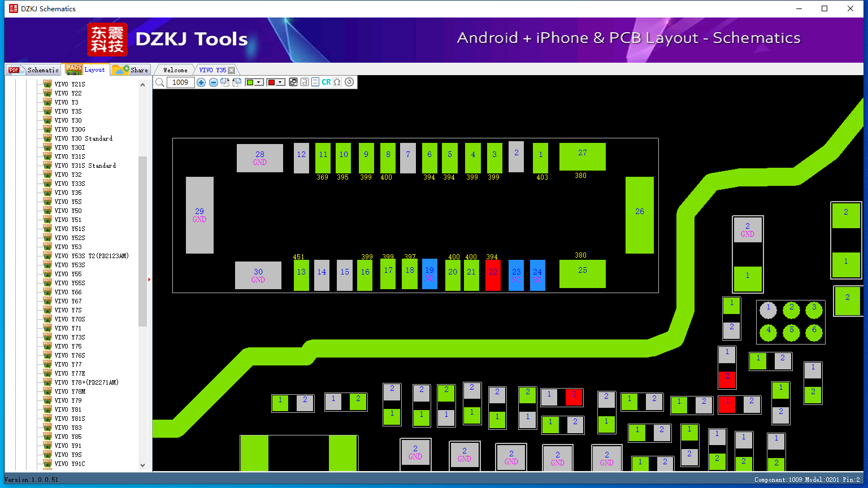Select VIVO Y21S in the tree
The image size is (868, 488).
pyautogui.click(x=70, y=84)
